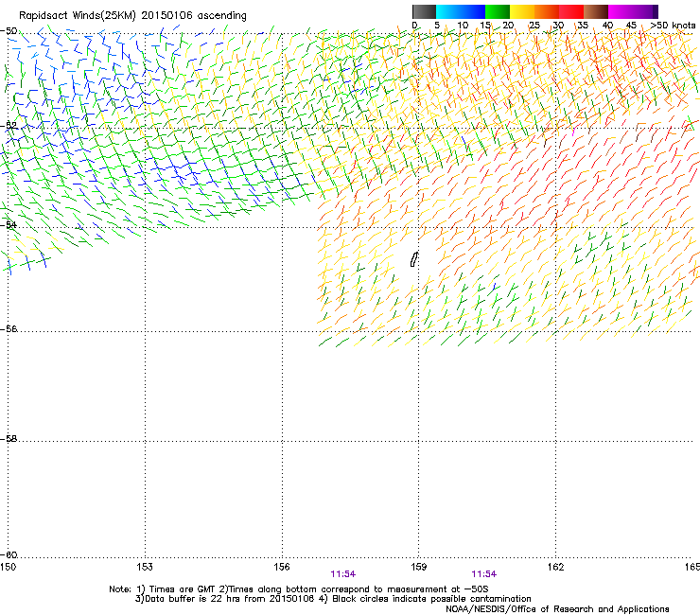Screen dimensions: 700x615
Task: Click the '11:54' time label between 156 and 159
Action: [342, 574]
